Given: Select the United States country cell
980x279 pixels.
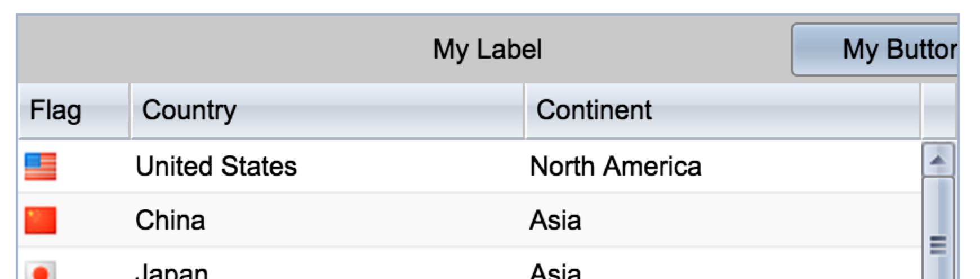Looking at the screenshot, I should pos(216,166).
